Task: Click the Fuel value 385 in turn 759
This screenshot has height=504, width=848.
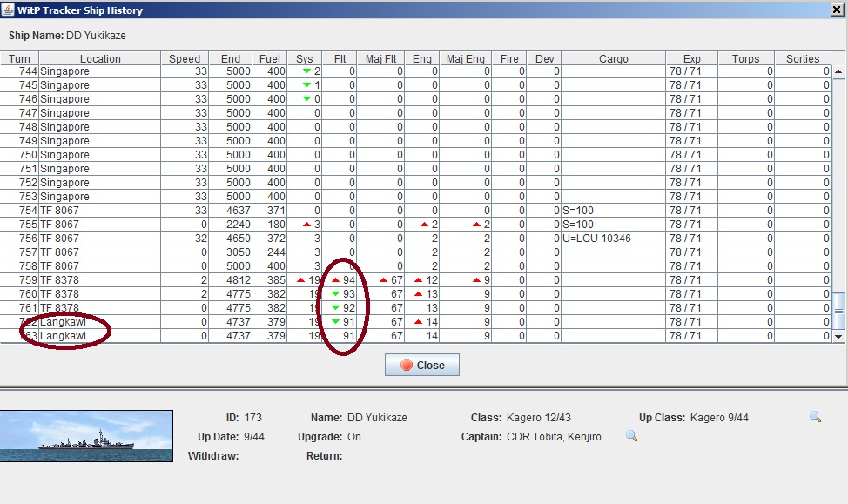Action: 269,280
